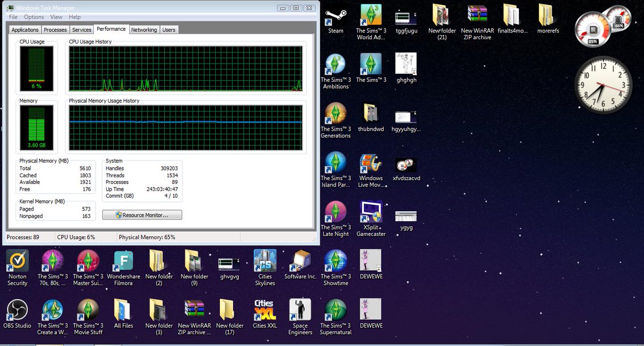The height and width of the screenshot is (346, 644).
Task: Open the Steam desktop shortcut
Action: [336, 19]
